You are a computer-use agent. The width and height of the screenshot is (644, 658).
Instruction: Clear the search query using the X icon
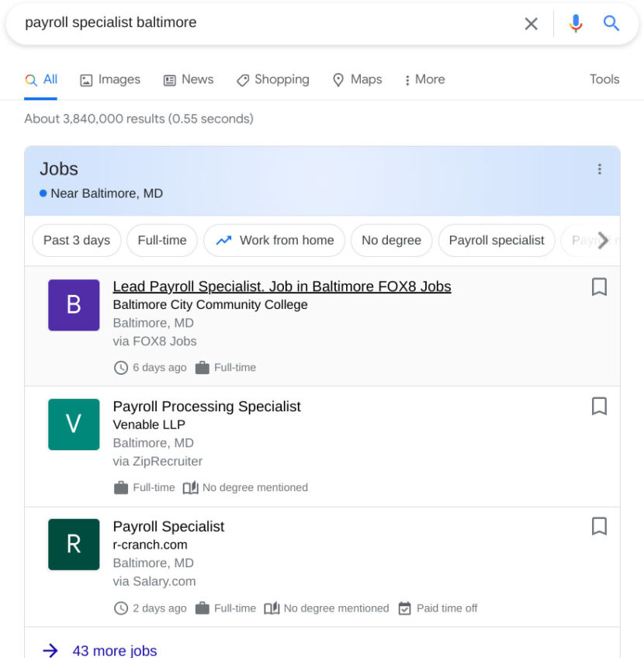click(x=531, y=23)
